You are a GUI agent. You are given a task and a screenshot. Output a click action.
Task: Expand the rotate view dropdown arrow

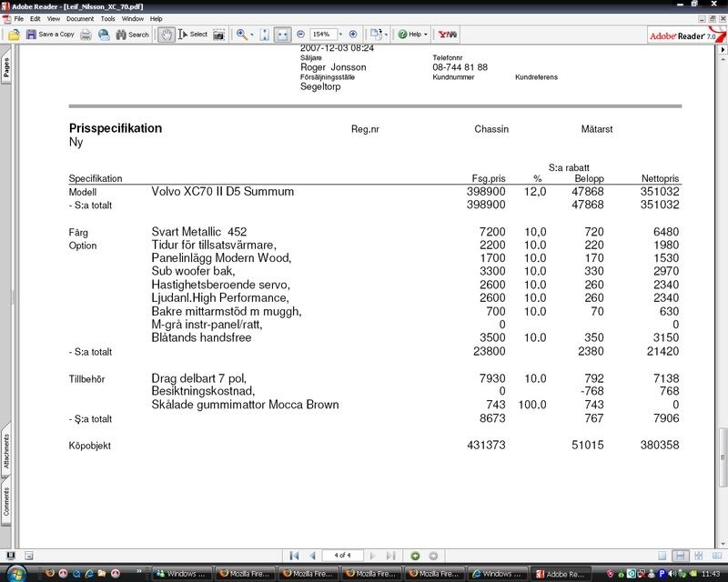[x=386, y=35]
